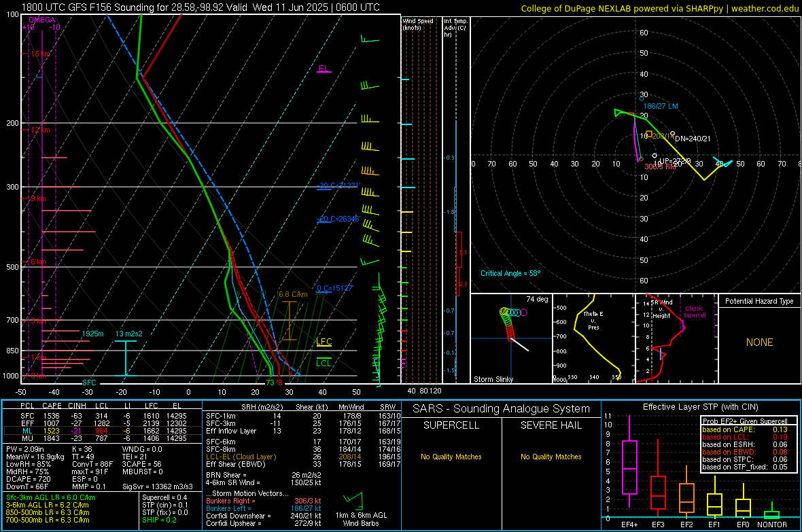Click the Wind Speed (knots) header
The height and width of the screenshot is (532, 802).
[418, 24]
